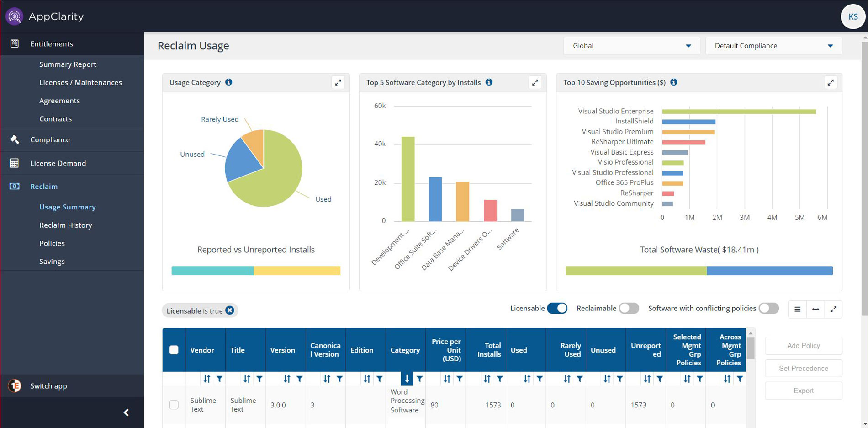Toggle Software with conflicting policies switch
This screenshot has height=428, width=868.
click(768, 309)
